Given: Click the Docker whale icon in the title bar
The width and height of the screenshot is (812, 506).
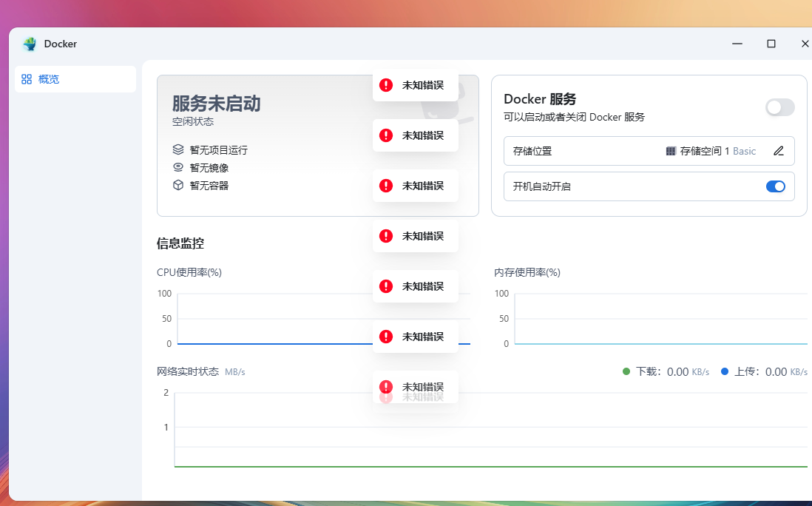Looking at the screenshot, I should 29,44.
